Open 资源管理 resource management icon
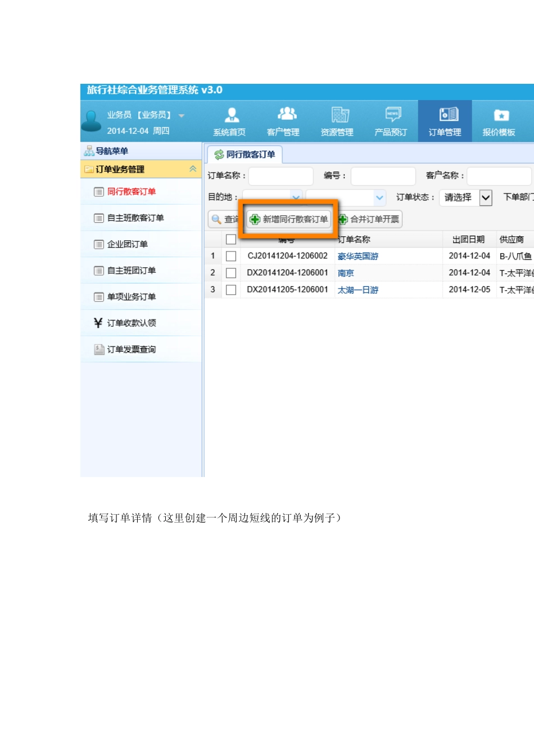This screenshot has width=534, height=756. [x=340, y=115]
